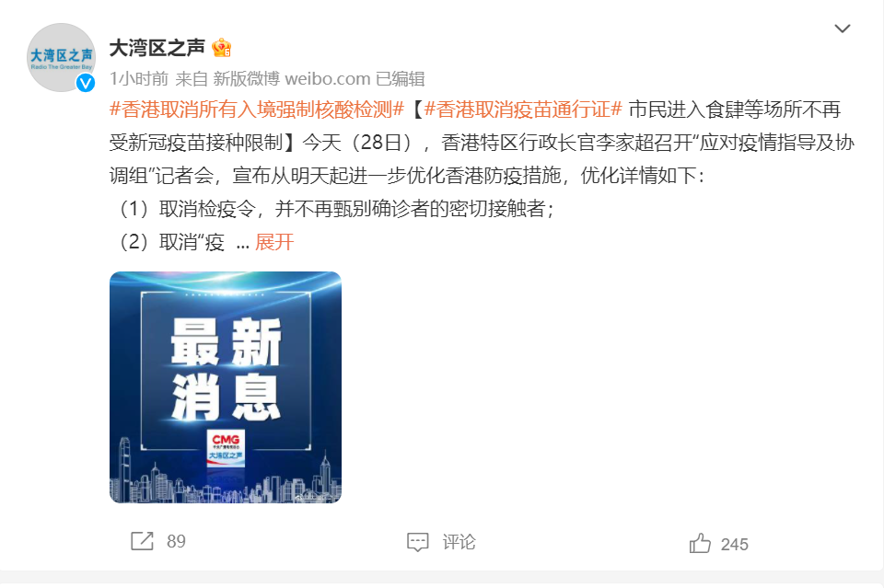
Task: Expand full post text via 展开
Action: click(x=274, y=242)
